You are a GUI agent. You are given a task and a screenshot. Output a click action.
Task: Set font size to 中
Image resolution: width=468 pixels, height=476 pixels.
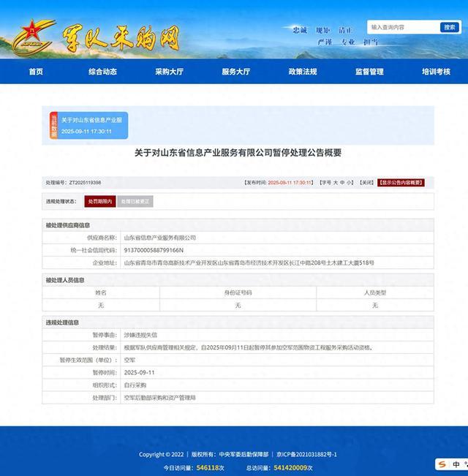(x=343, y=182)
